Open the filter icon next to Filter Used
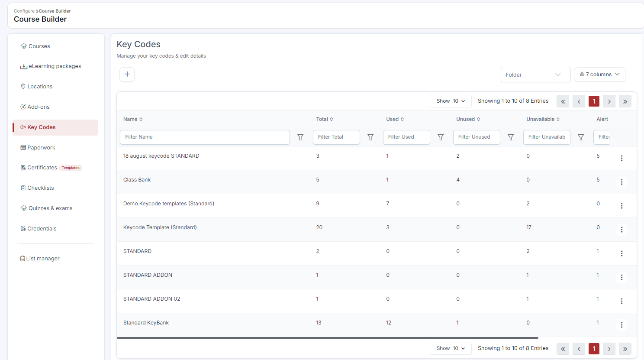This screenshot has width=644, height=360. coord(441,137)
